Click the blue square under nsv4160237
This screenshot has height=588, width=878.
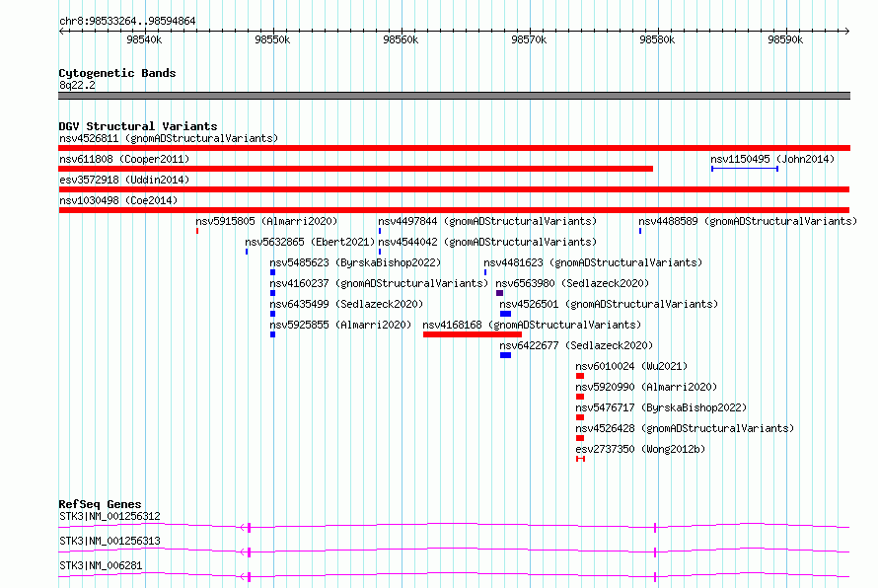(272, 293)
